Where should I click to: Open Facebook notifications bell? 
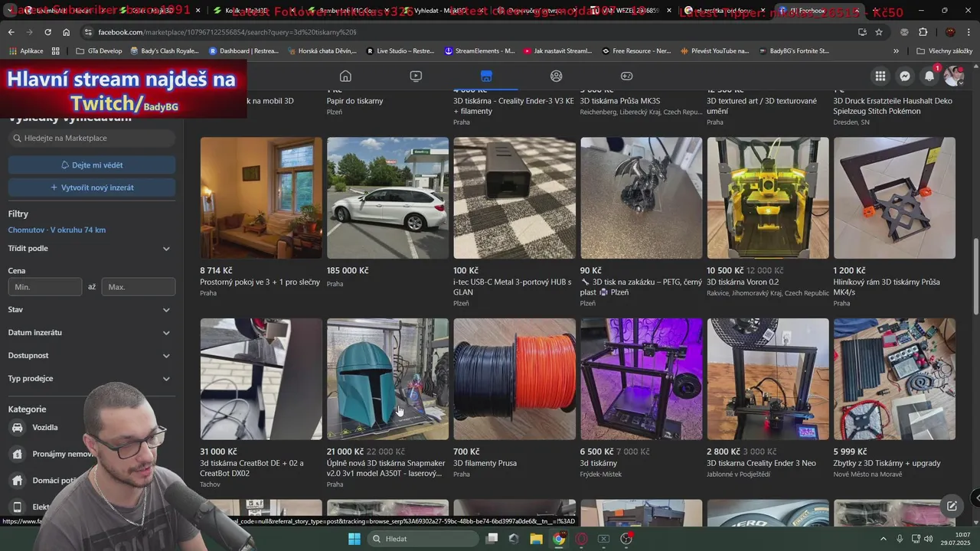(929, 76)
